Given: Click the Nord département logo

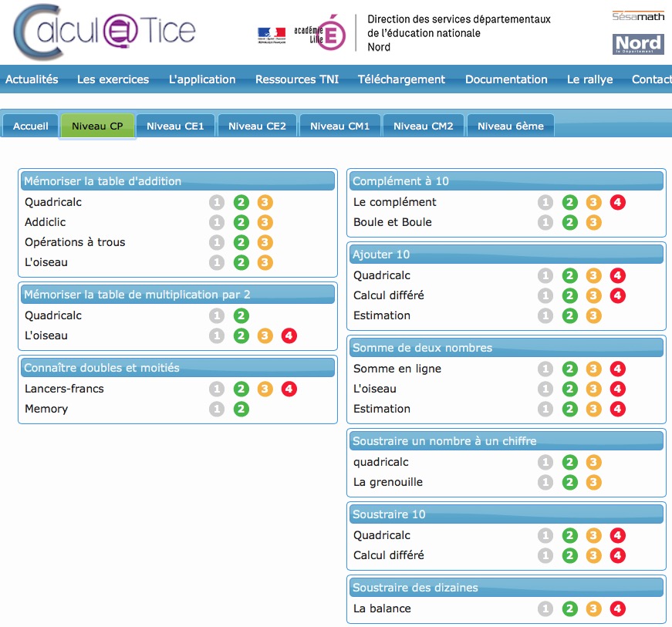Looking at the screenshot, I should pyautogui.click(x=638, y=44).
